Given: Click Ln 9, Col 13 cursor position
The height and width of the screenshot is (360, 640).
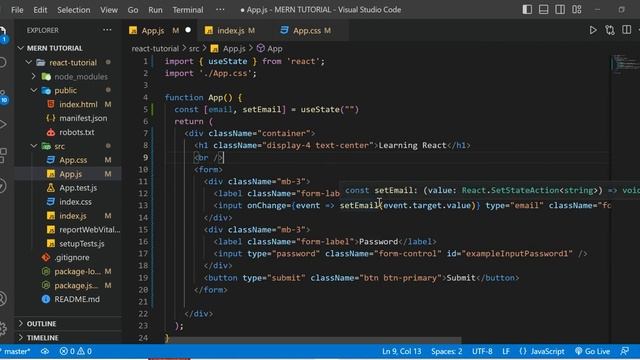Looking at the screenshot, I should coord(402,351).
